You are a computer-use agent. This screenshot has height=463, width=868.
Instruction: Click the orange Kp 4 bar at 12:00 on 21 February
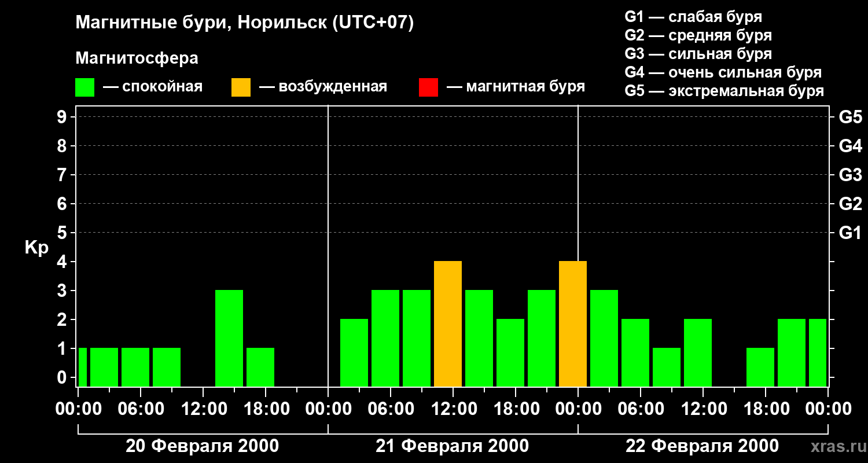pos(448,324)
